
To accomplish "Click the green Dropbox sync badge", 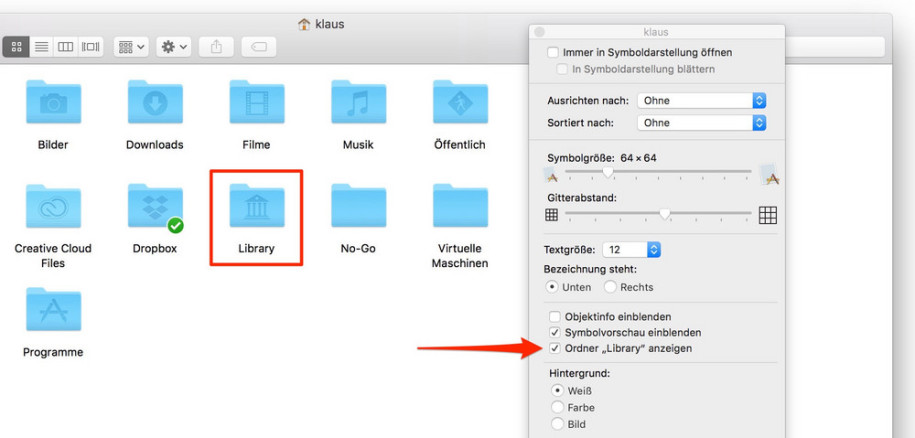I will tap(175, 225).
